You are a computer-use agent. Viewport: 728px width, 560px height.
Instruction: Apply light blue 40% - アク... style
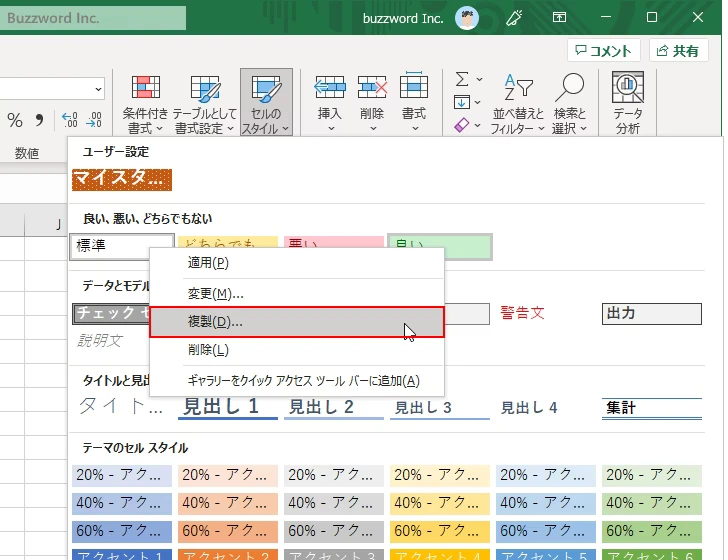(546, 503)
